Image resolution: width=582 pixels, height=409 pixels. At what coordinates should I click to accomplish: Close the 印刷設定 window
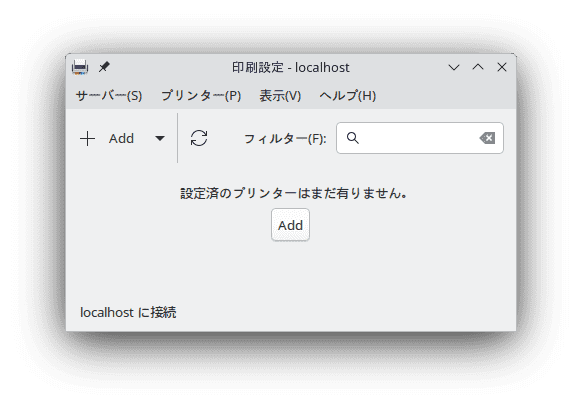[502, 67]
